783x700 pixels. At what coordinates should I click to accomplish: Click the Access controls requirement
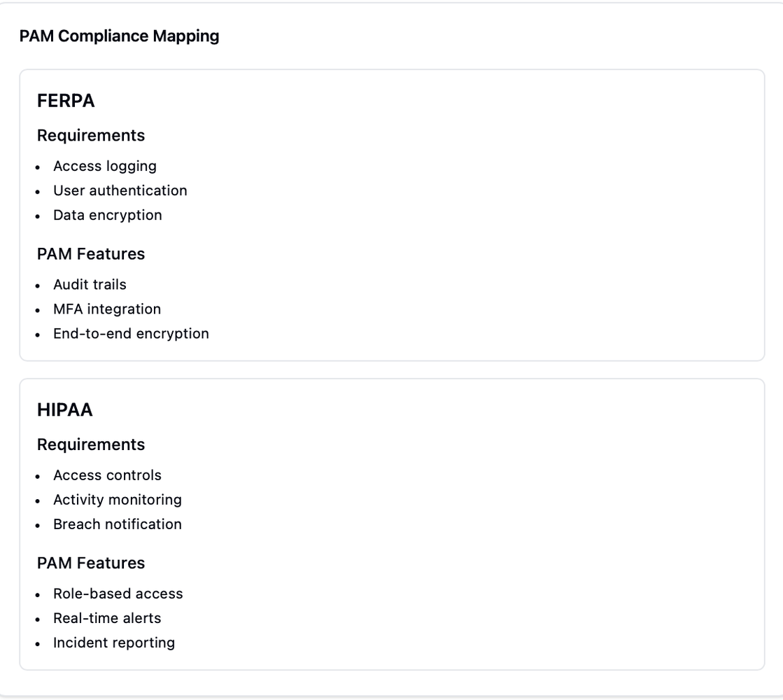[107, 475]
